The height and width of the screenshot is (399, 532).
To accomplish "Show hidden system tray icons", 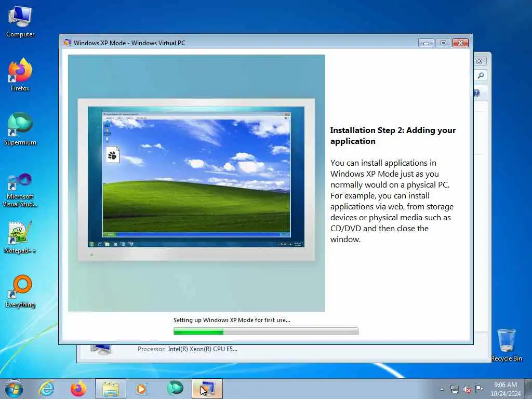I will 442,390.
